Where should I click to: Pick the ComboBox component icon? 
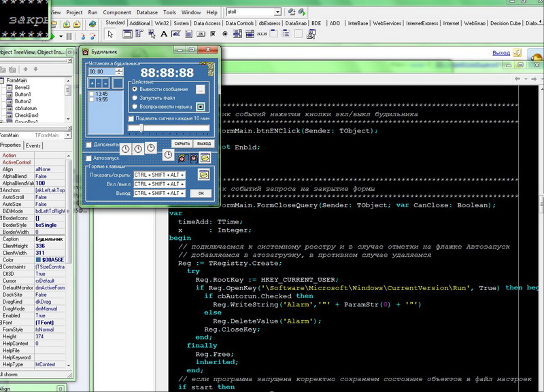click(250, 34)
